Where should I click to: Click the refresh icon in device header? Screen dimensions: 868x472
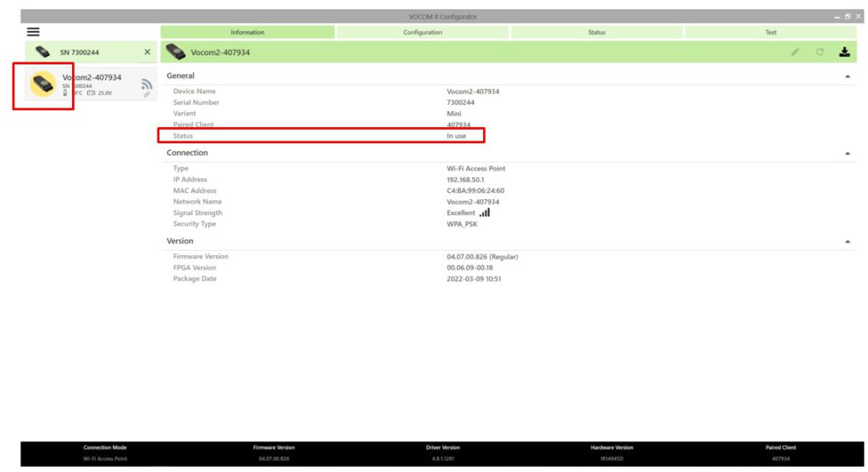[x=820, y=52]
